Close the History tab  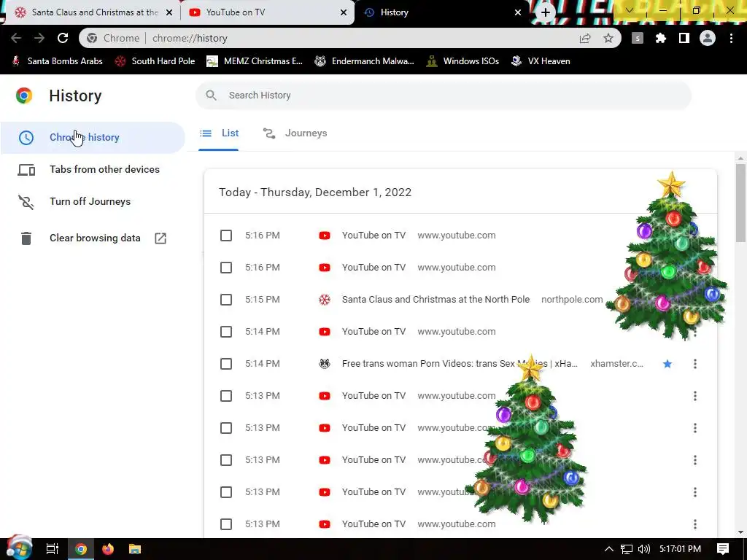pos(518,12)
